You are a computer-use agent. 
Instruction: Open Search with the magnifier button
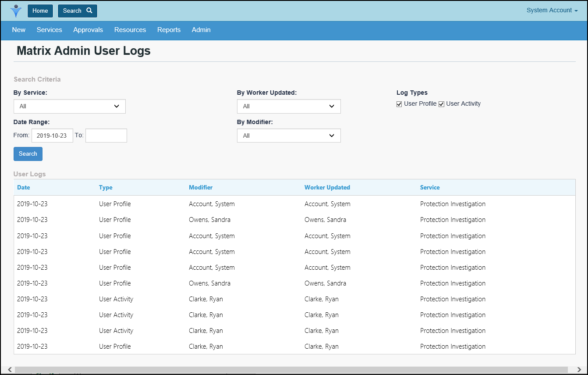pos(78,11)
